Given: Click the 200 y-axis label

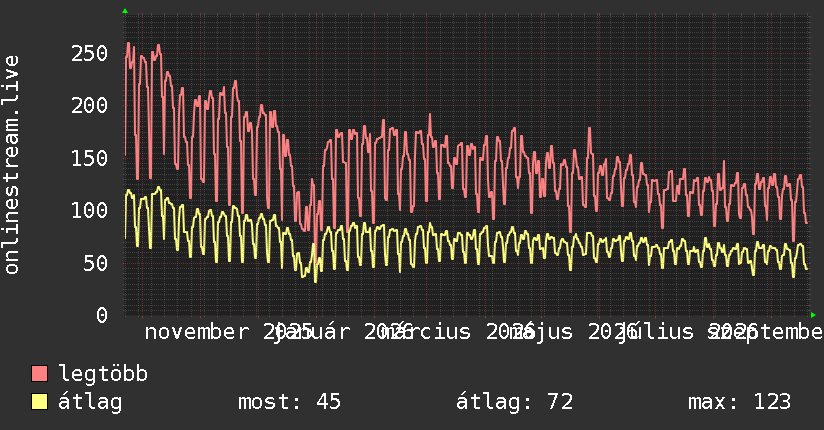Looking at the screenshot, I should [x=89, y=106].
